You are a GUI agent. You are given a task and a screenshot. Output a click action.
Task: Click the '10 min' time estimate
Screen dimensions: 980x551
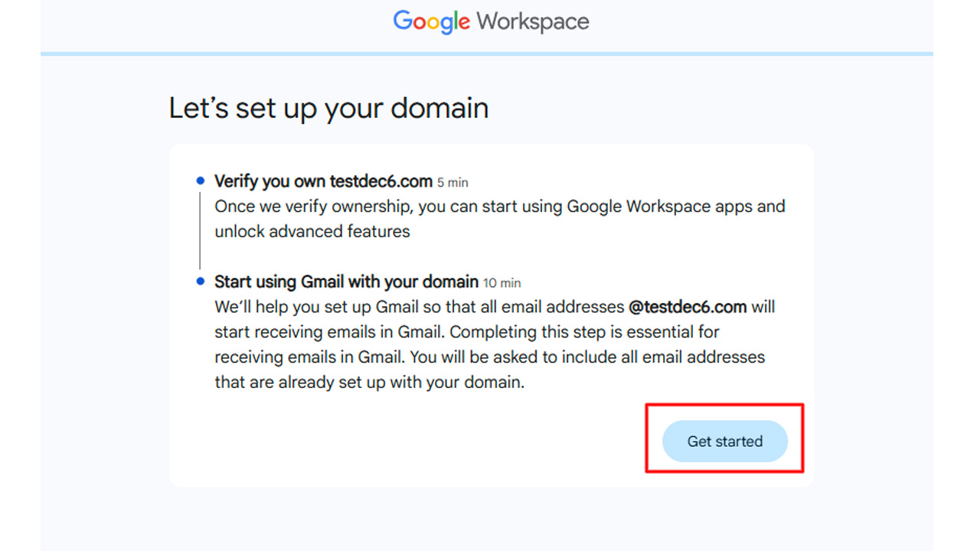click(502, 283)
